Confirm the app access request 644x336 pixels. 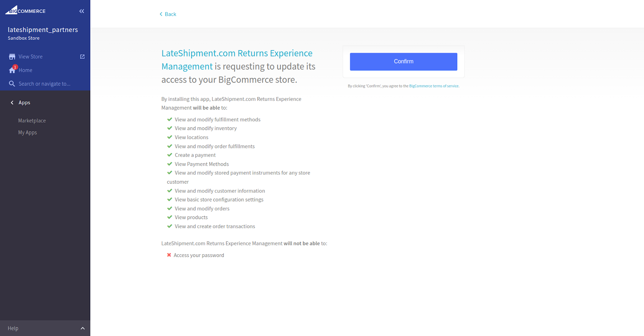[x=403, y=62]
